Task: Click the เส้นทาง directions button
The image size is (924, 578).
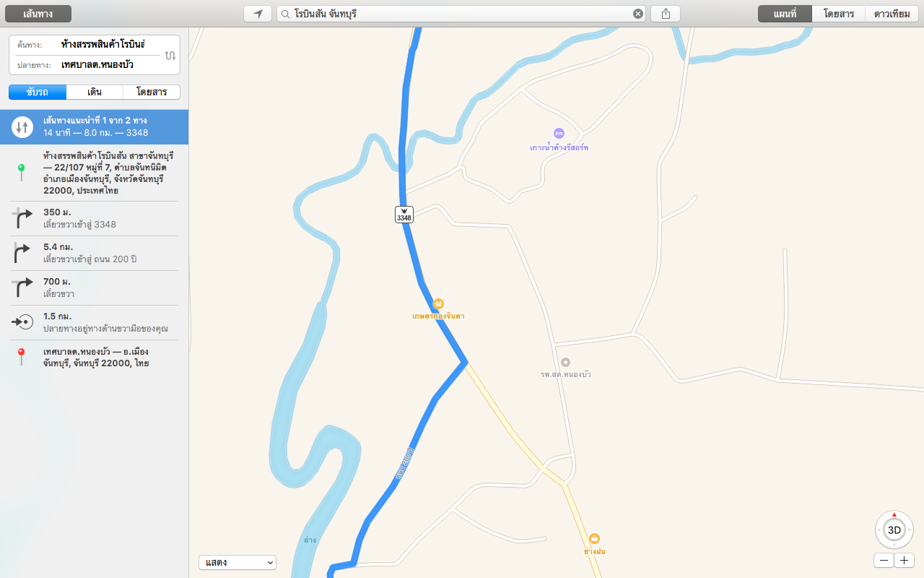Action: (38, 14)
